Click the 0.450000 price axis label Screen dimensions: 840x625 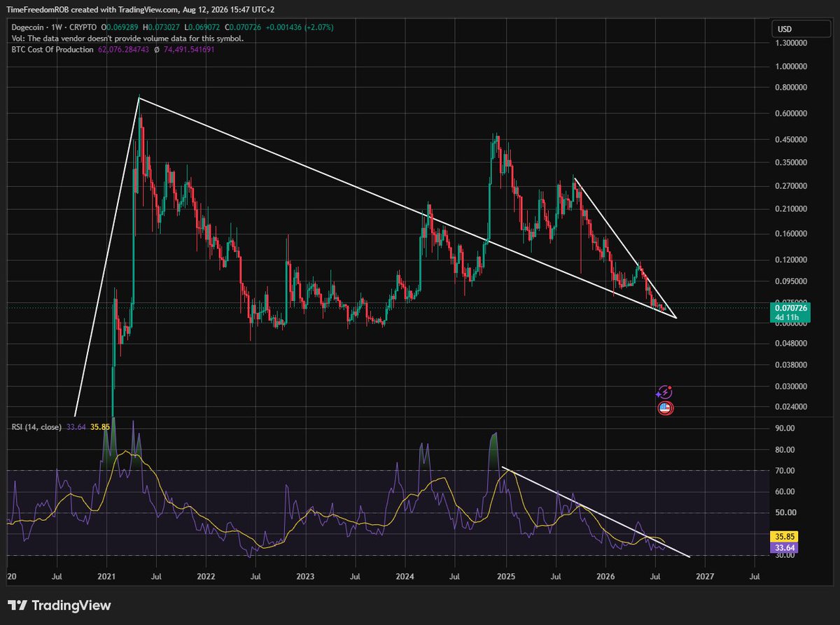click(x=790, y=139)
